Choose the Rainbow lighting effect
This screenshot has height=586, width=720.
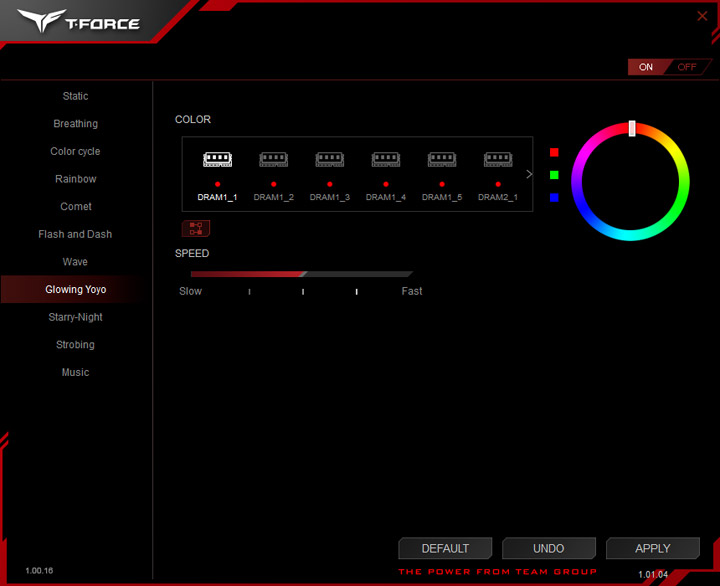pos(76,179)
